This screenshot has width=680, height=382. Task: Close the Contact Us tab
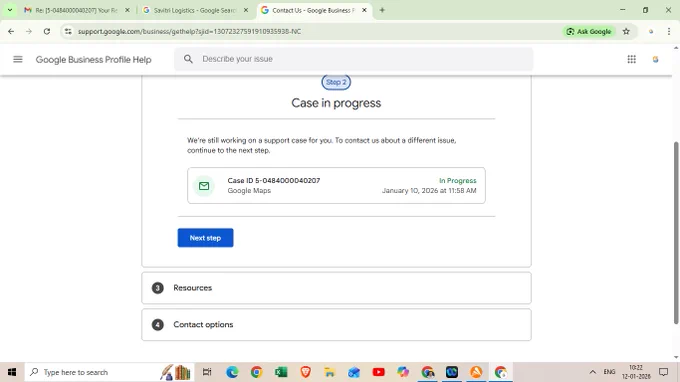click(x=364, y=10)
